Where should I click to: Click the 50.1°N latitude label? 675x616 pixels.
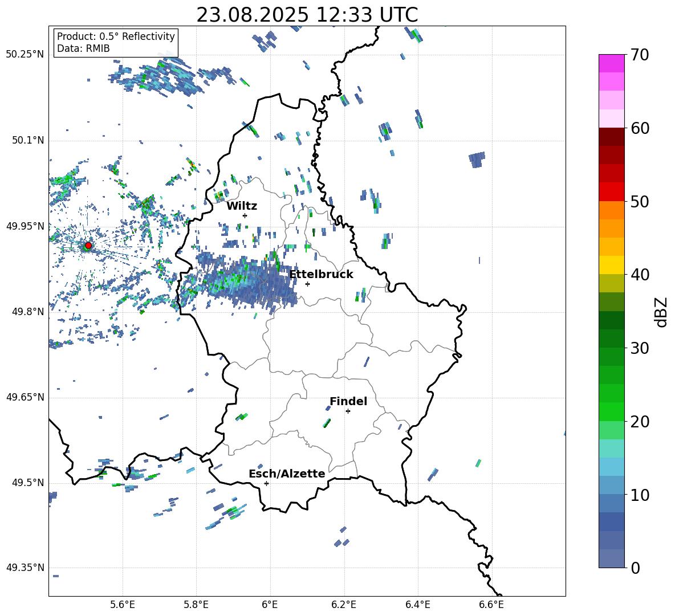[27, 141]
